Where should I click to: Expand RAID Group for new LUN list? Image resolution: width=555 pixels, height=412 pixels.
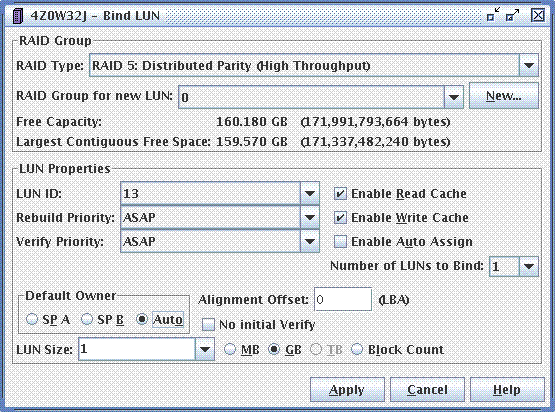(453, 97)
